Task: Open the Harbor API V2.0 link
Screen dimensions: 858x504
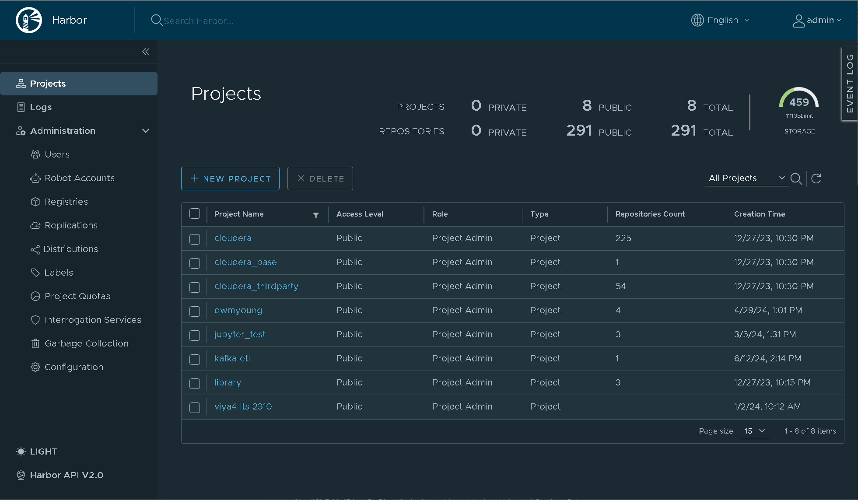Action: click(67, 475)
